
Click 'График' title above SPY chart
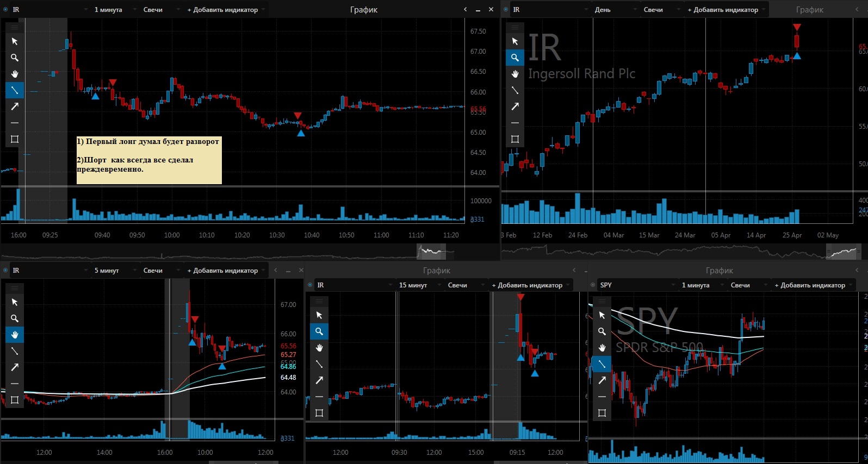coord(720,271)
